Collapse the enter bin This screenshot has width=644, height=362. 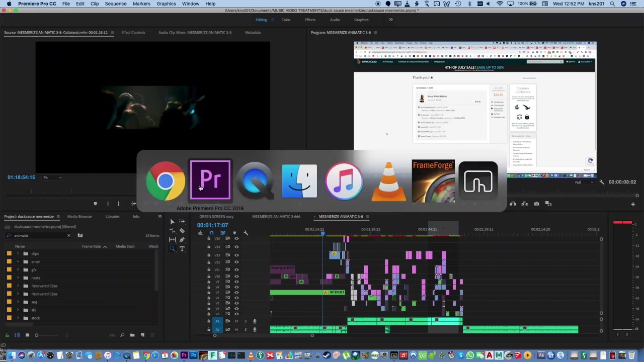tap(18, 262)
